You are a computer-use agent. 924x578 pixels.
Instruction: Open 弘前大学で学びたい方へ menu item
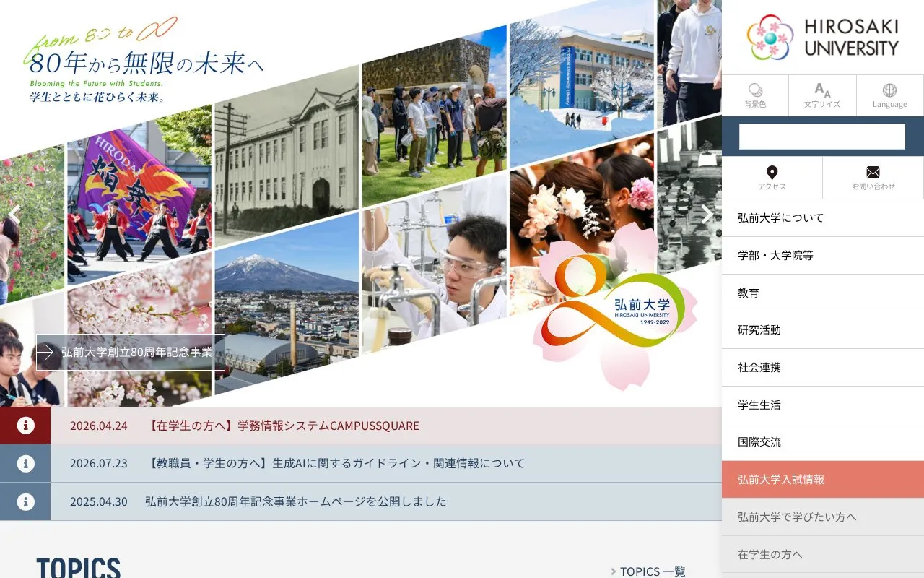click(823, 517)
